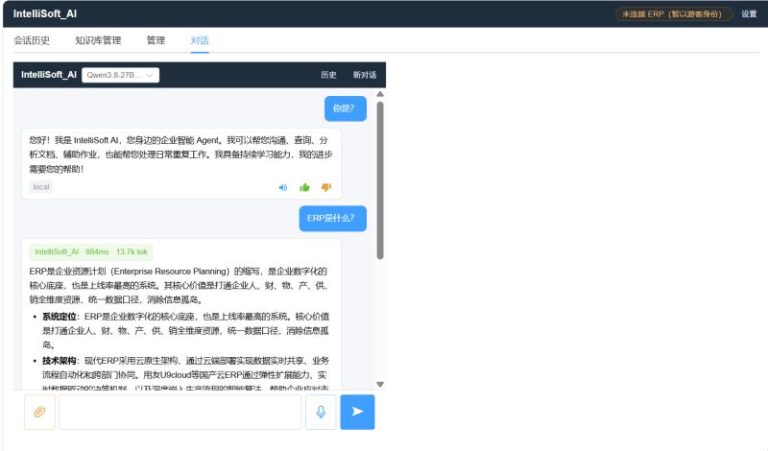The height and width of the screenshot is (451, 768).
Task: Activate microphone voice input
Action: (x=321, y=412)
